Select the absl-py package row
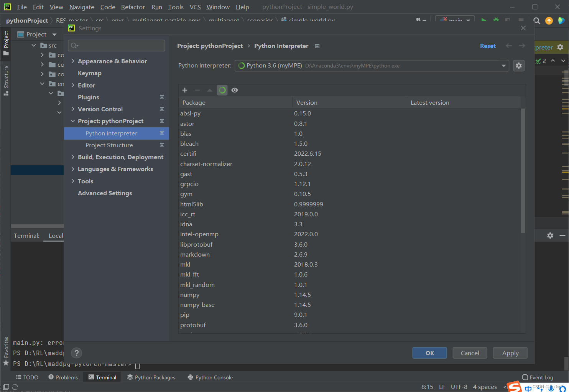Image resolution: width=569 pixels, height=392 pixels. 350,114
